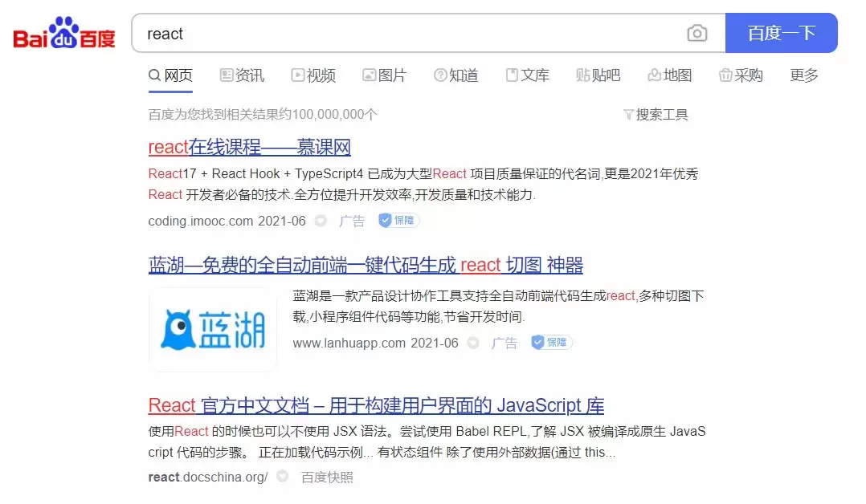Expand dropdown icon beside lanhuapp.com 2021-06
This screenshot has height=504, width=866.
click(x=473, y=343)
